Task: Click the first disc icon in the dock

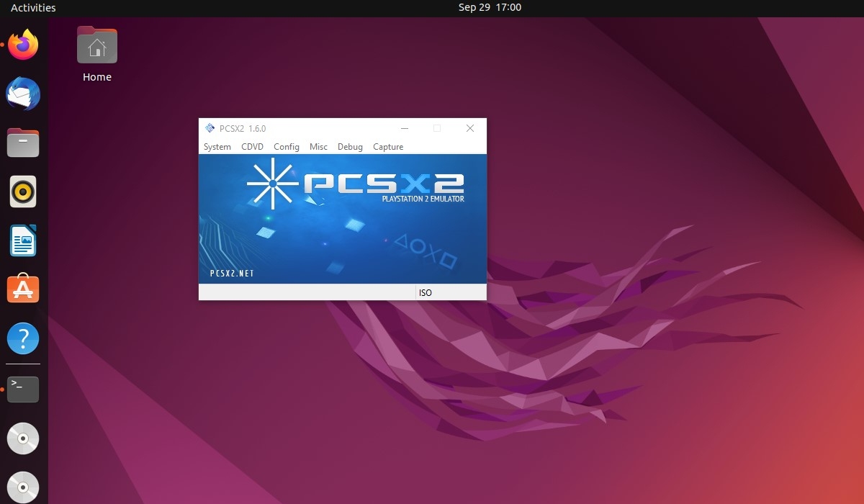Action: (23, 438)
